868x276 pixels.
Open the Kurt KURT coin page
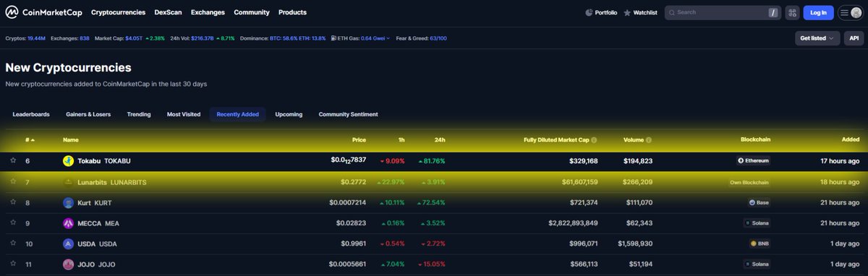coord(94,202)
